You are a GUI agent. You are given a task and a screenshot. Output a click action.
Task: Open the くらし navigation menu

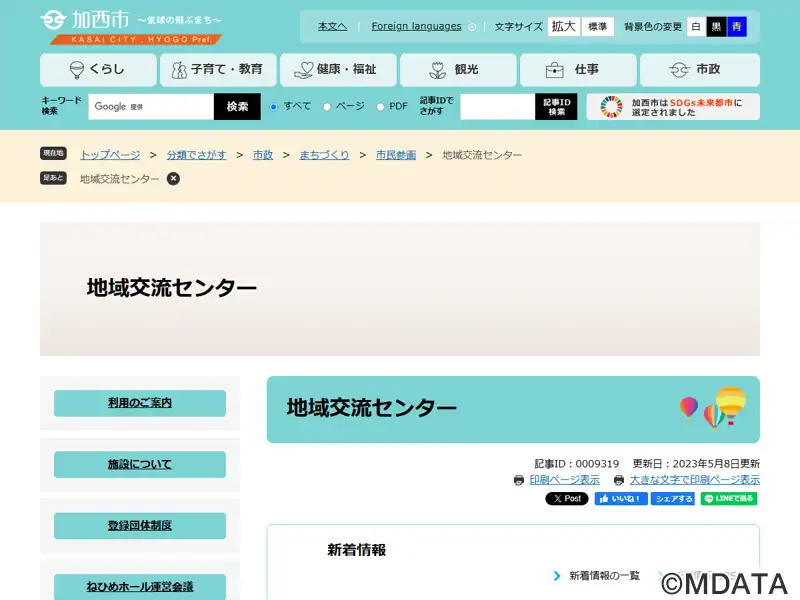click(x=98, y=70)
